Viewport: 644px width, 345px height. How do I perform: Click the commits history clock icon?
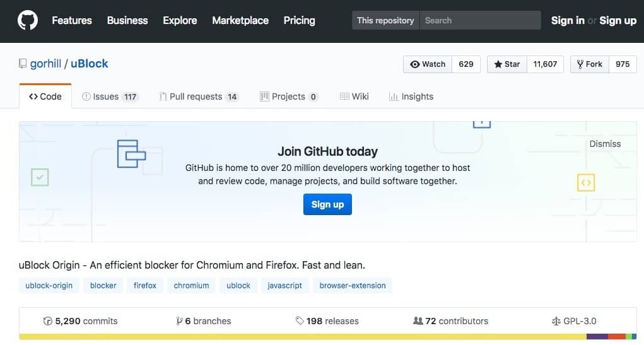48,321
